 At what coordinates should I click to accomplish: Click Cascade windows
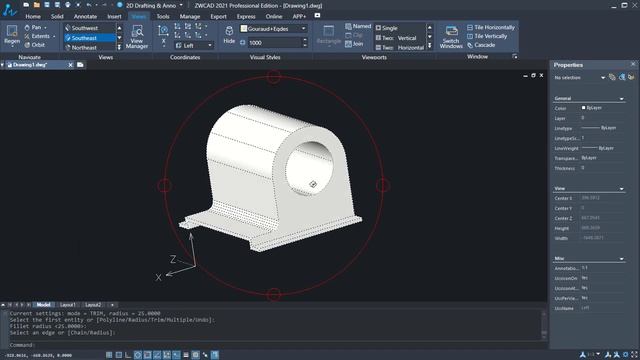[x=481, y=45]
